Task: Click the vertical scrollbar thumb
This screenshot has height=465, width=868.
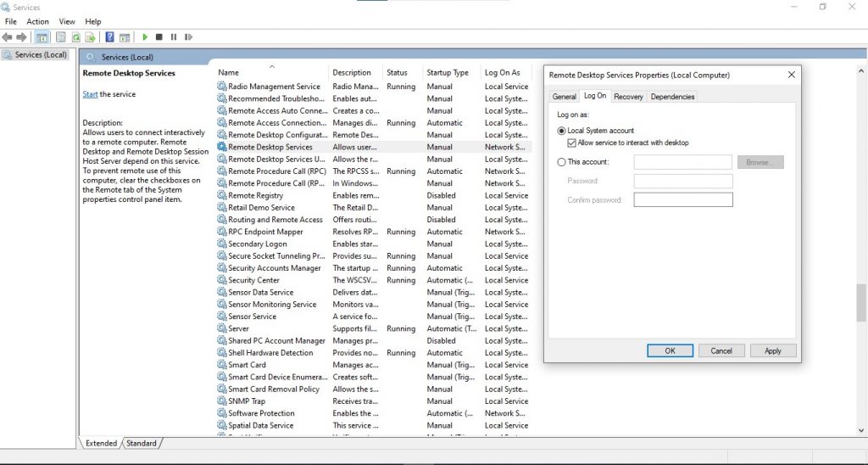Action: tap(861, 303)
